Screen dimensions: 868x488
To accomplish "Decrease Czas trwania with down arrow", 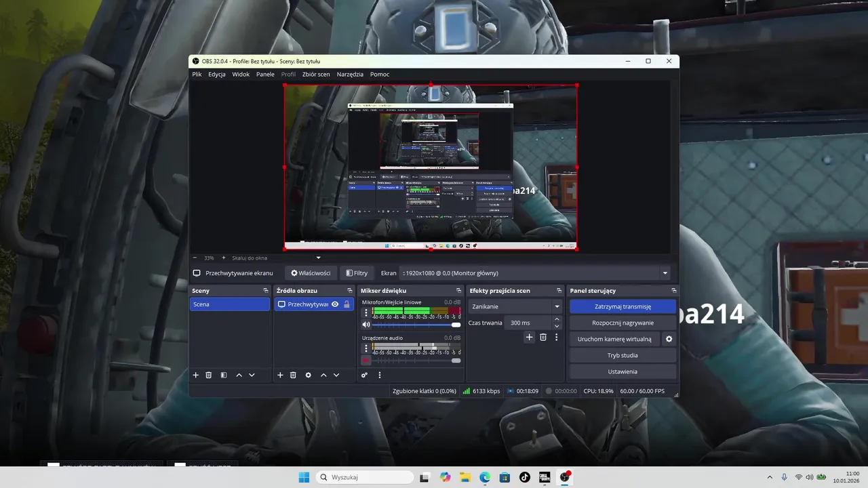I will coord(557,326).
